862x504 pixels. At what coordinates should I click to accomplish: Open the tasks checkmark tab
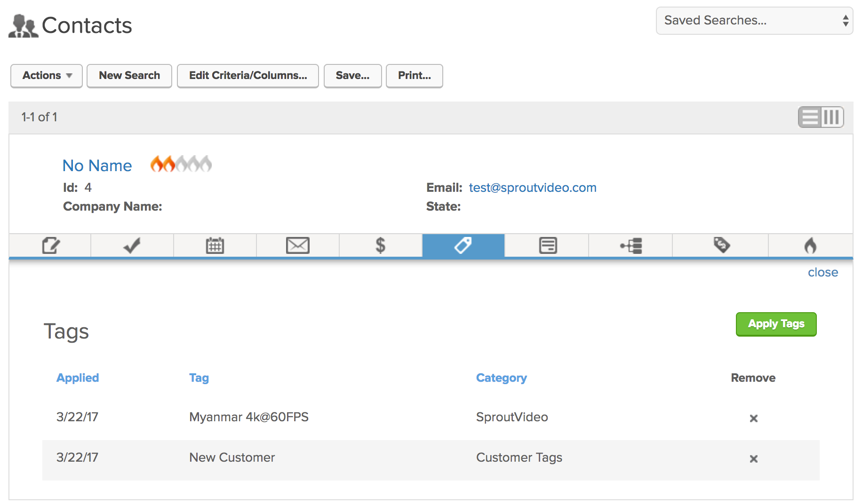[x=132, y=245]
